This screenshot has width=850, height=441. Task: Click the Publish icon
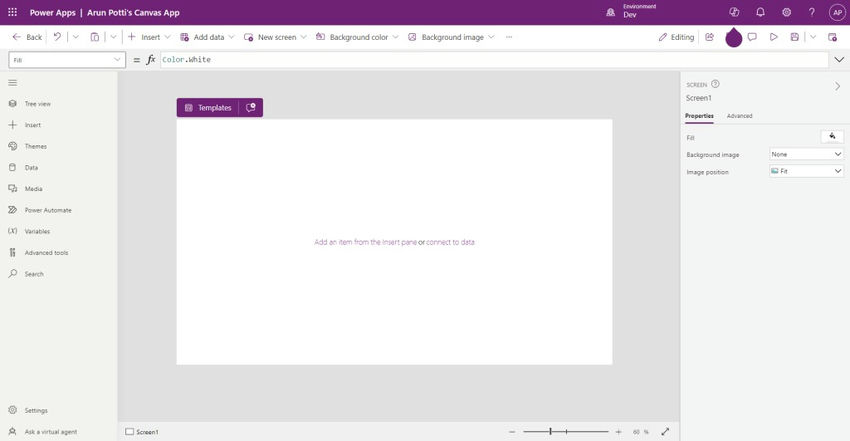coord(833,37)
